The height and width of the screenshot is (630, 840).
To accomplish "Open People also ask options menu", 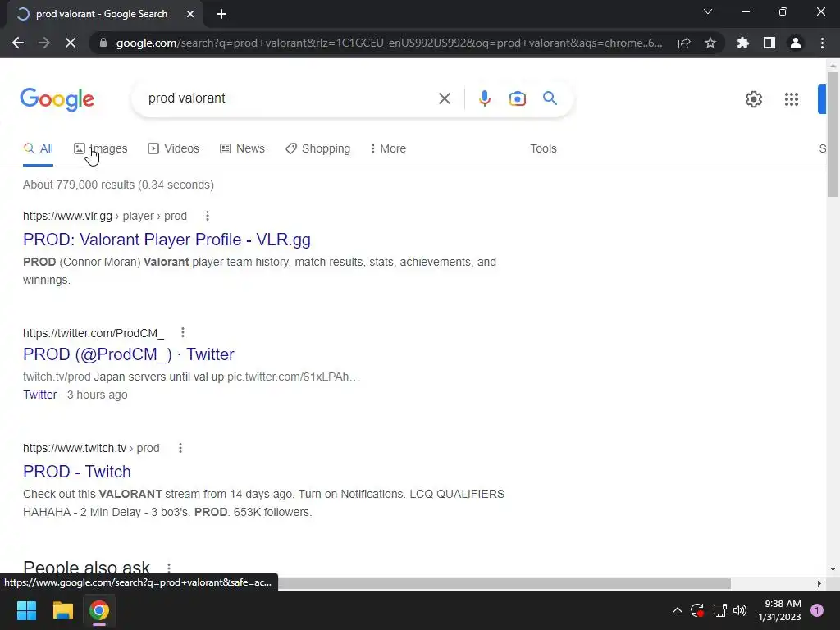I will [x=169, y=568].
